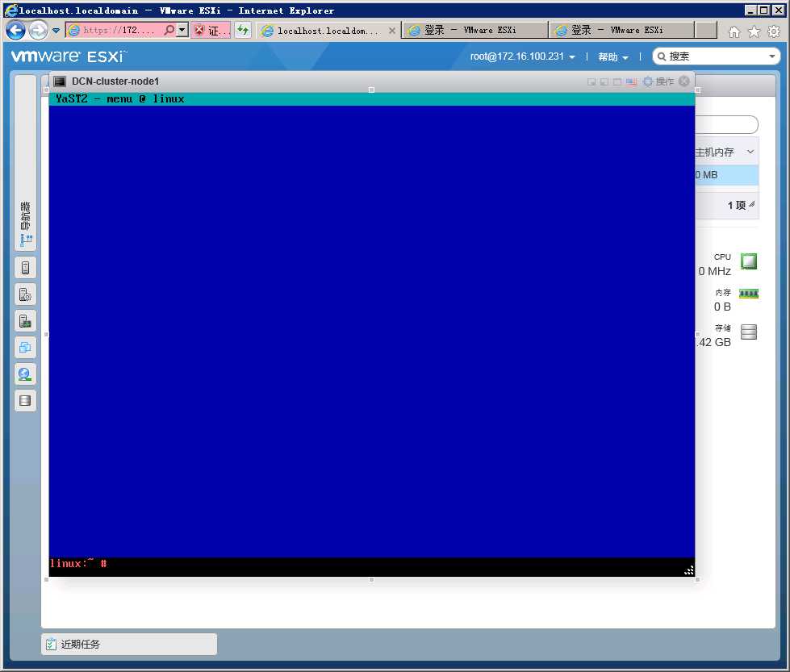Open the IE Tools gear menu
790x672 pixels.
773,31
